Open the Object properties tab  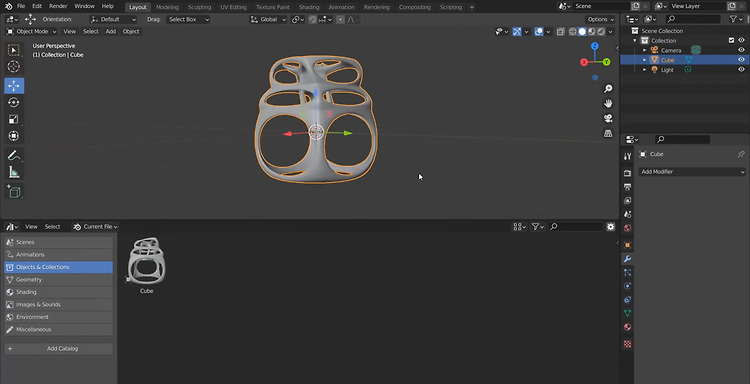point(628,245)
